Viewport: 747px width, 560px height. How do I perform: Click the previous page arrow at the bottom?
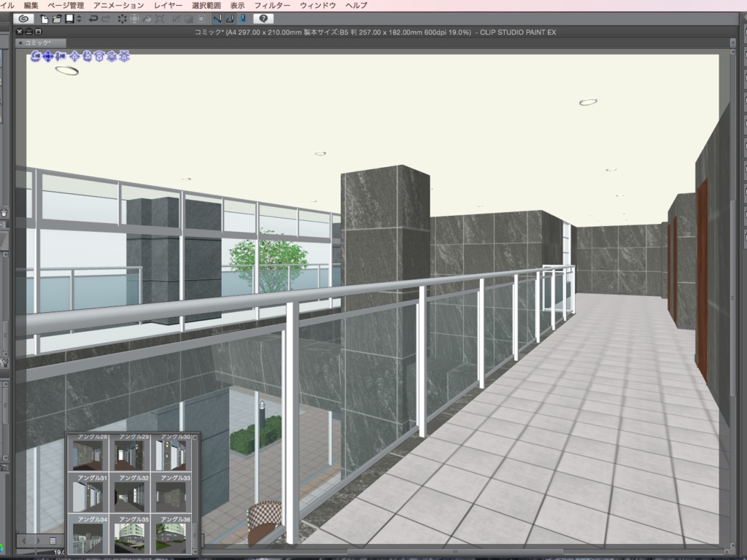pyautogui.click(x=24, y=540)
